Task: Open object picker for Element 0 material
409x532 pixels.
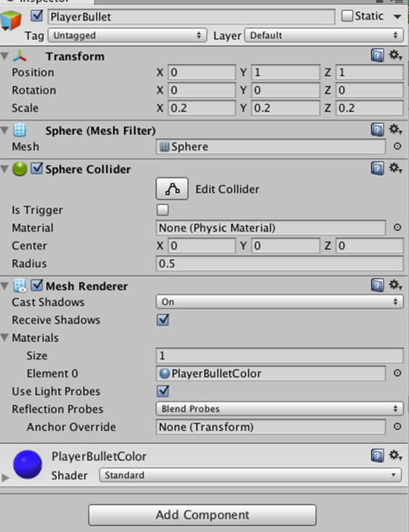Action: [397, 373]
